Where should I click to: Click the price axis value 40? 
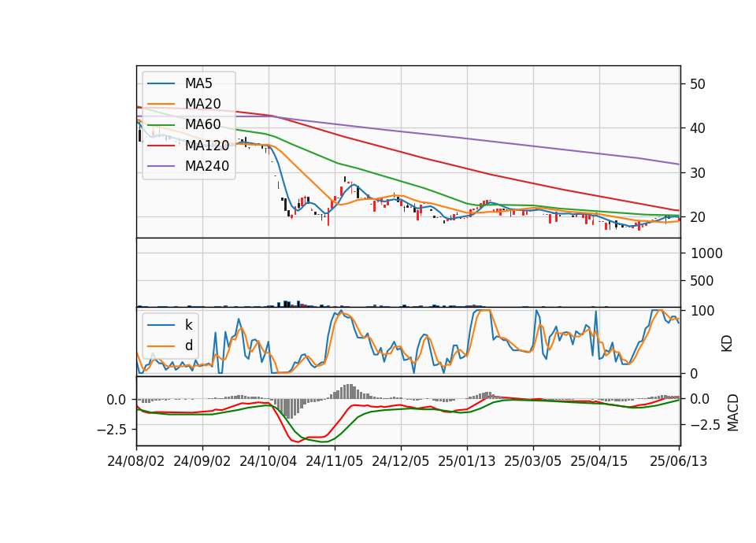(x=697, y=128)
